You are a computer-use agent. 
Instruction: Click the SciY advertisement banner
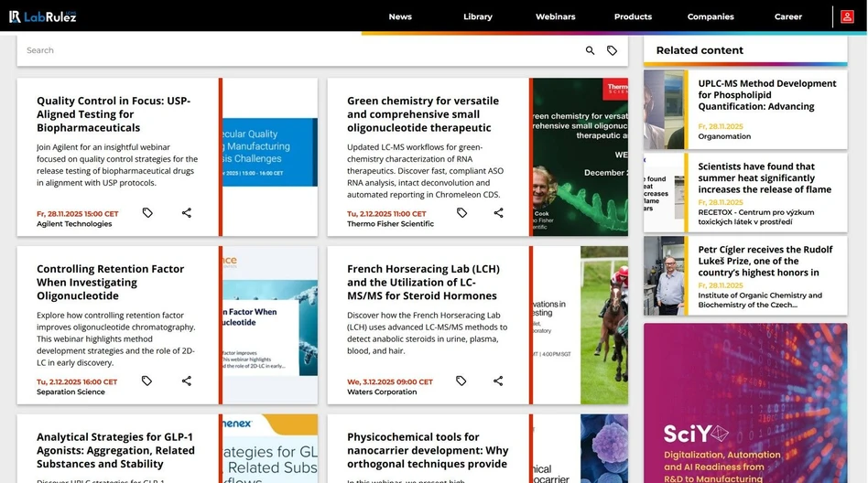coord(745,402)
